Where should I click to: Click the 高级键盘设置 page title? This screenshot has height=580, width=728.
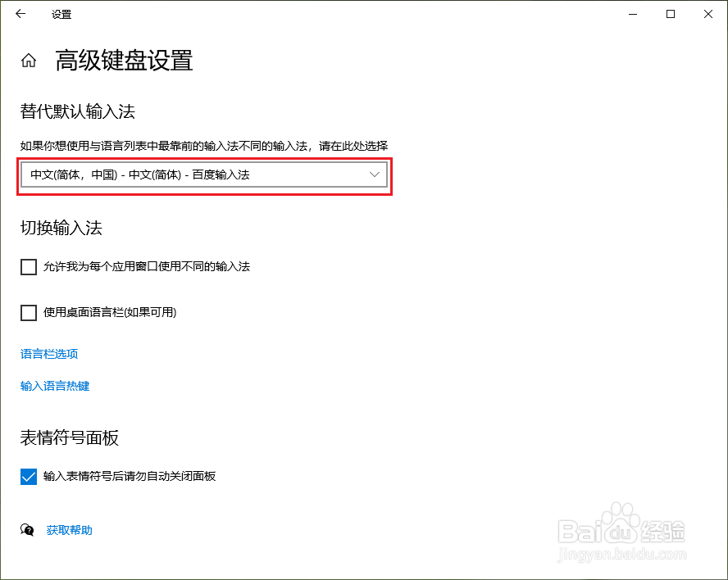pos(124,61)
